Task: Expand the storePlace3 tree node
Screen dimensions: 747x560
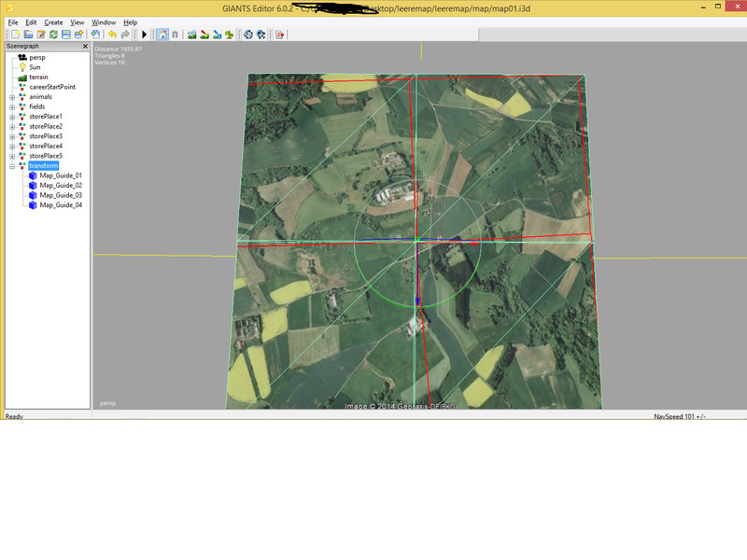Action: 12,136
